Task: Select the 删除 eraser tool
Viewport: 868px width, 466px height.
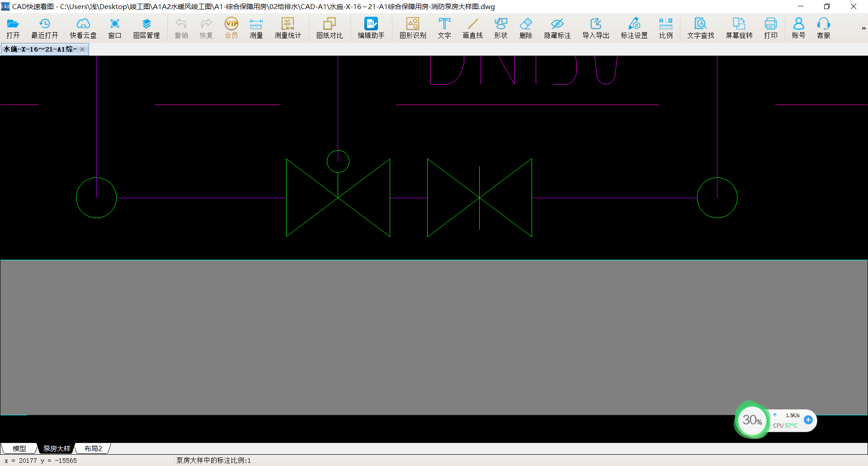Action: click(x=526, y=28)
